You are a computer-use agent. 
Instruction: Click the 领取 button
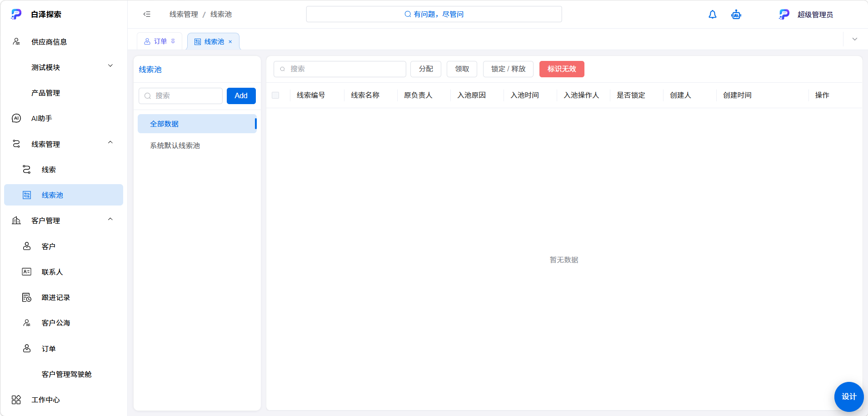coord(462,69)
